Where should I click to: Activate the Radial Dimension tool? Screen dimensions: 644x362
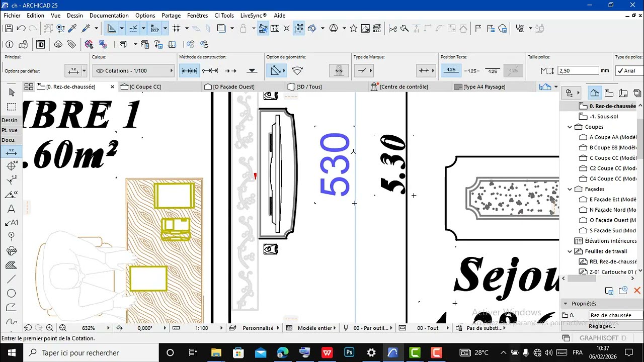12,180
